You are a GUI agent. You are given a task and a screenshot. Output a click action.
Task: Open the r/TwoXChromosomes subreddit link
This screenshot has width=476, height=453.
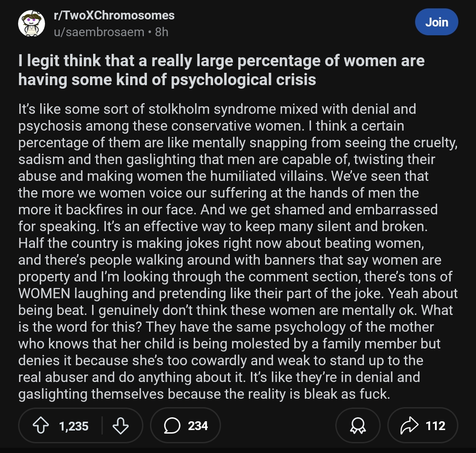(114, 15)
